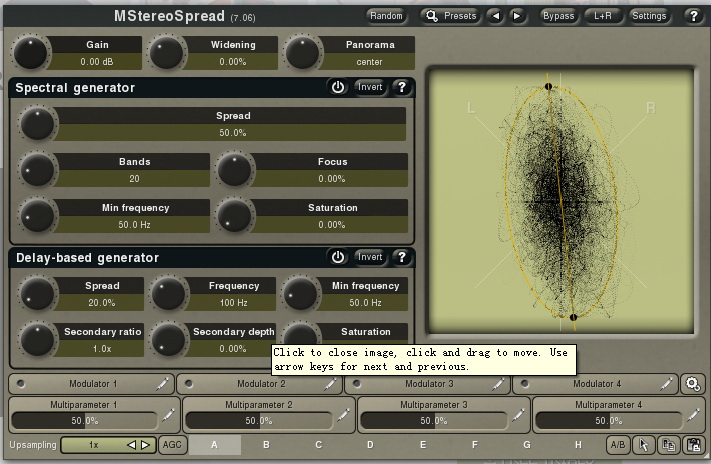Go to previous preset arrow

point(496,16)
